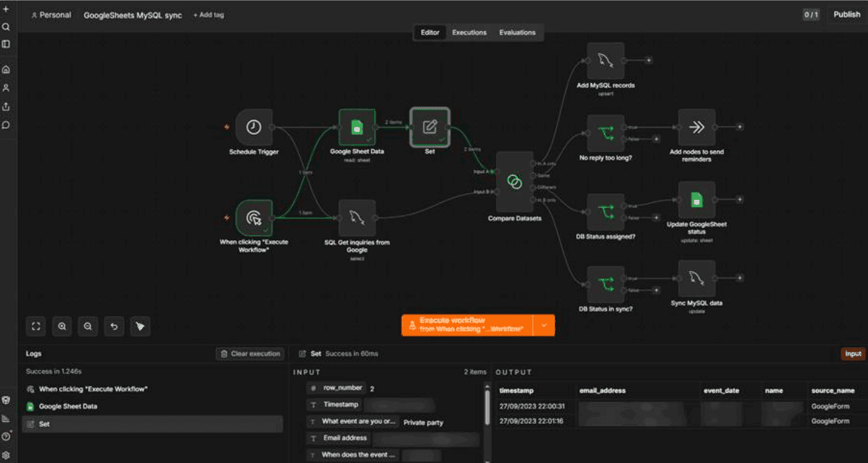Toggle the sidebar panel icon
Viewport: 868px width, 463px height.
[6, 44]
